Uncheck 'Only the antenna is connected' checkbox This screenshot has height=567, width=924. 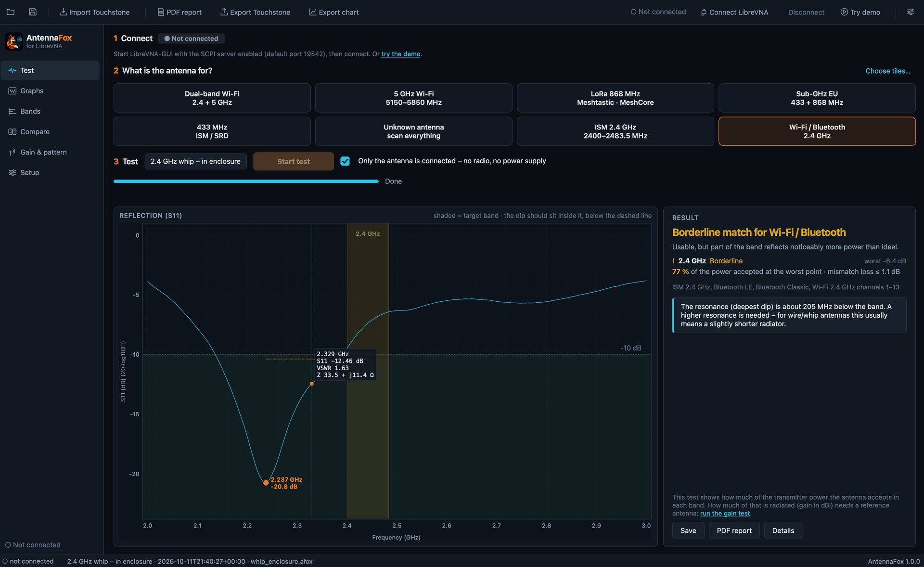pos(345,161)
